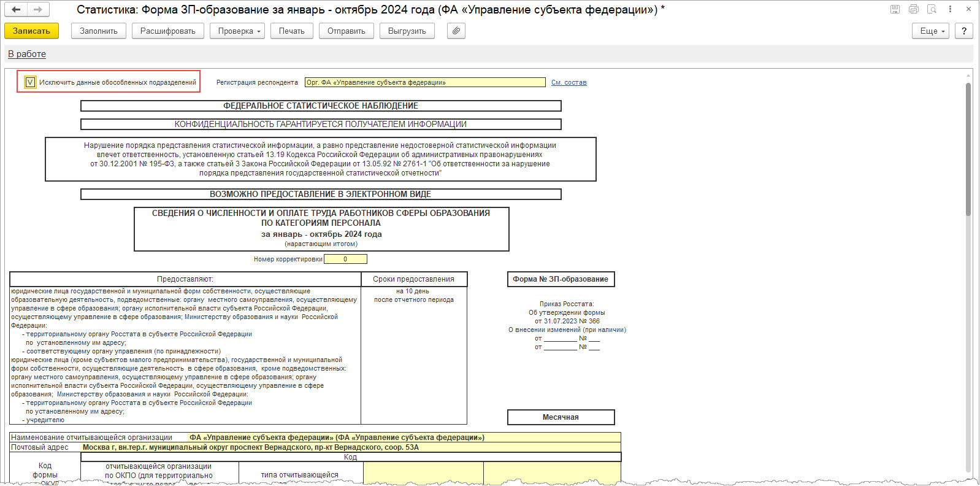The height and width of the screenshot is (486, 980).
Task: Click 'ФЕДЕРАЛЬНОЕ СТАТИСТИЧЕСКОЕ НАБЛЮДЕНИЕ' heading
Action: [x=321, y=106]
